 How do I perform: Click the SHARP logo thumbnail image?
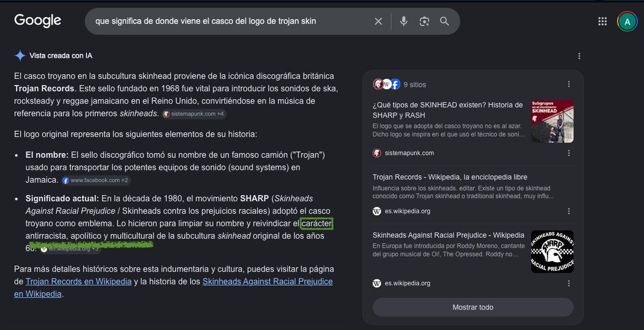tap(552, 252)
